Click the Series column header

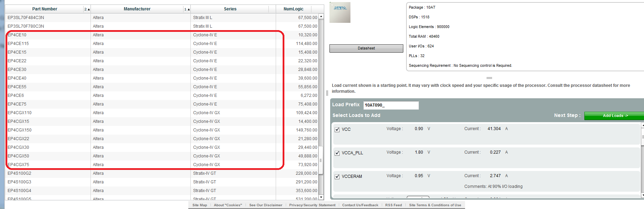[230, 9]
